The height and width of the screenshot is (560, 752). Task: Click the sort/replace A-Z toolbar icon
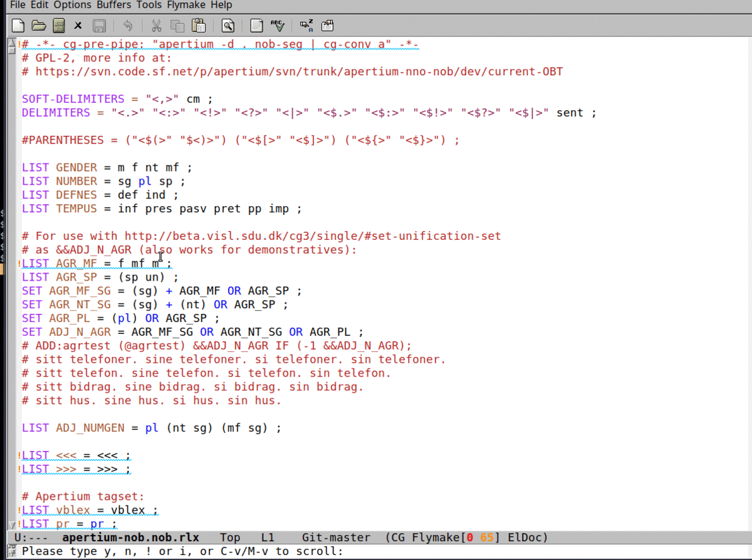(x=306, y=26)
